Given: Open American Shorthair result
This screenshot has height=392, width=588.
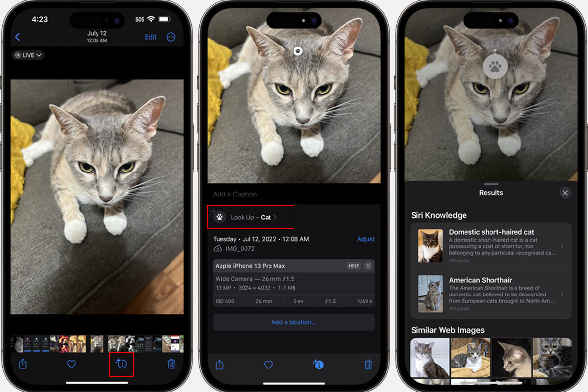Looking at the screenshot, I should click(x=490, y=294).
